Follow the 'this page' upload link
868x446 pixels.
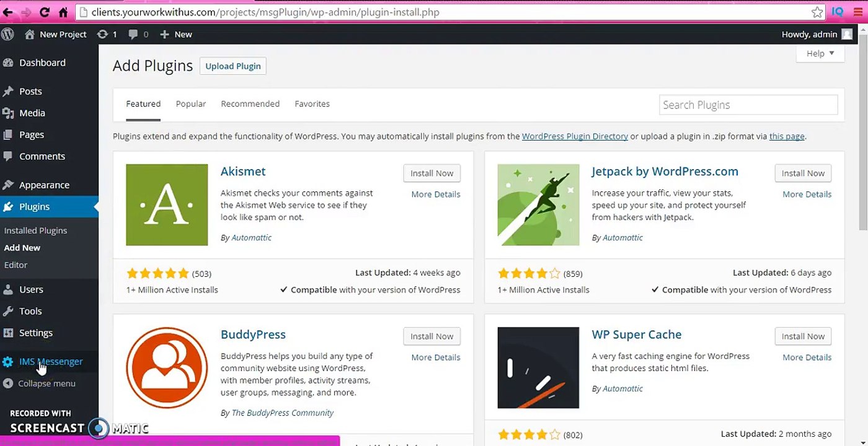click(x=787, y=136)
